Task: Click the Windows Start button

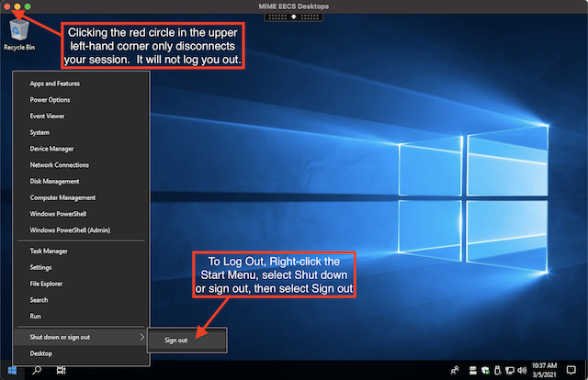Action: pyautogui.click(x=12, y=370)
